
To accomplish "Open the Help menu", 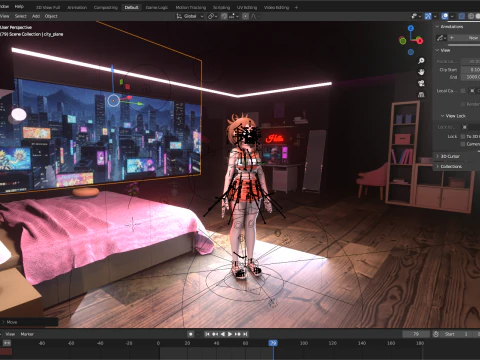I will (x=19, y=6).
